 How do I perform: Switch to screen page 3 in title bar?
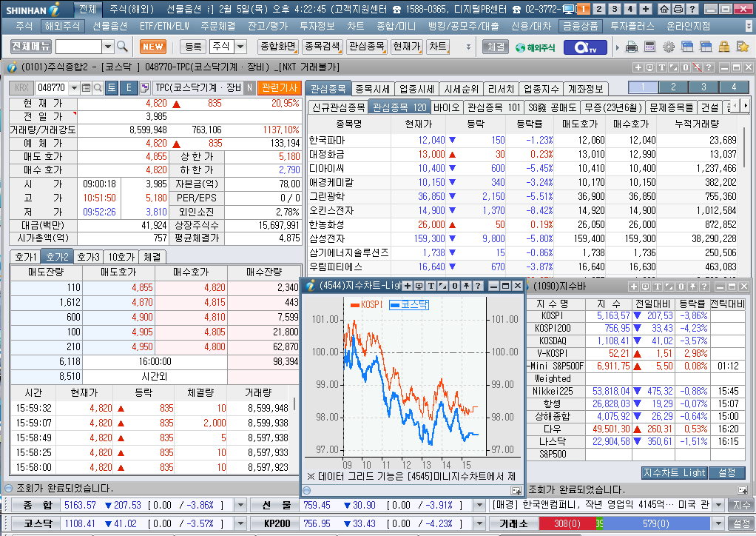click(614, 9)
